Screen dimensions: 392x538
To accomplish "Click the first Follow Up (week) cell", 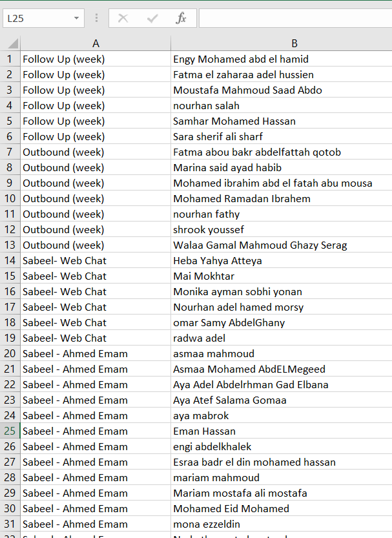I will click(64, 59).
